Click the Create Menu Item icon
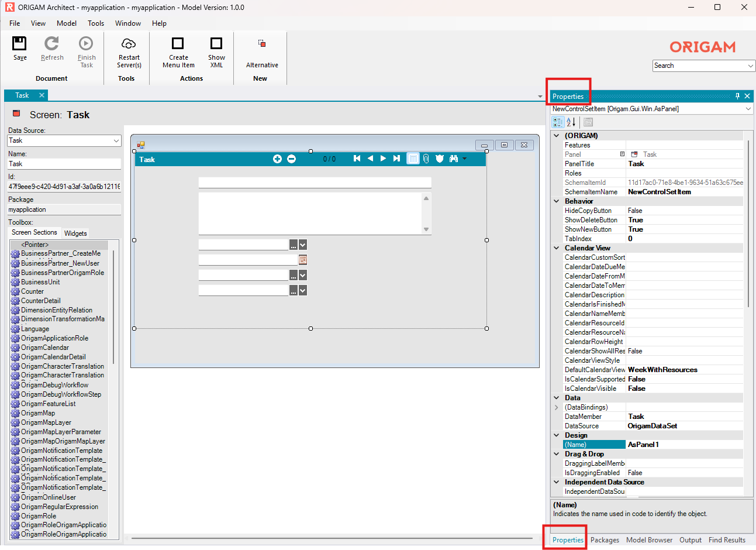 coord(178,43)
